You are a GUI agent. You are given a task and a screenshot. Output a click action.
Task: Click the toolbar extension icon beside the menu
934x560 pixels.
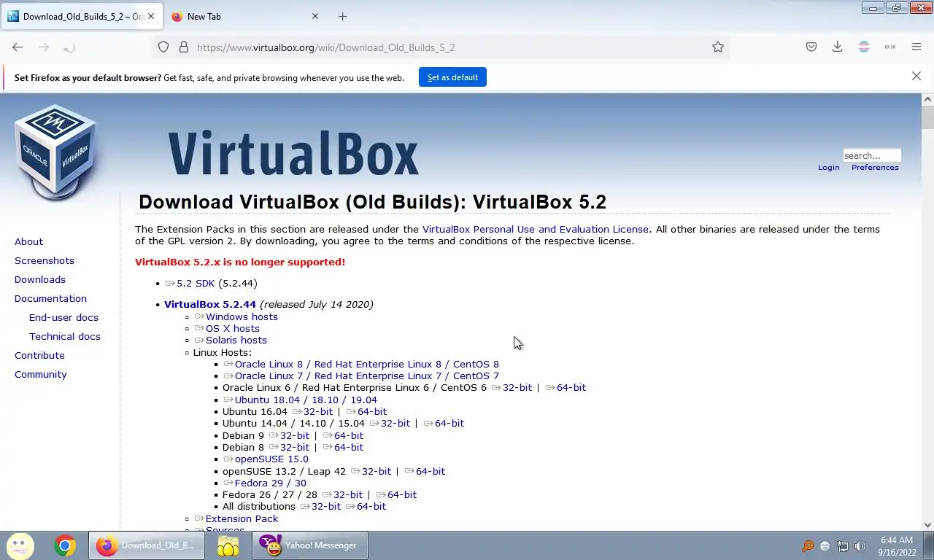pos(890,47)
